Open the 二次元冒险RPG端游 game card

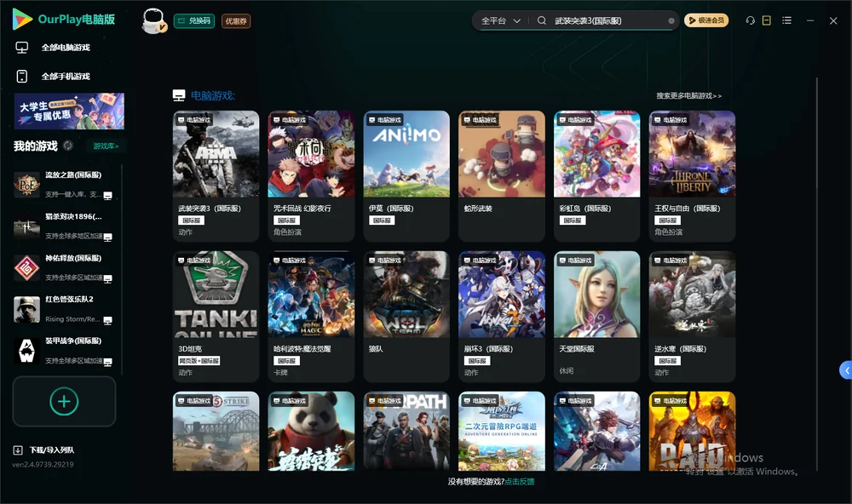click(x=502, y=432)
